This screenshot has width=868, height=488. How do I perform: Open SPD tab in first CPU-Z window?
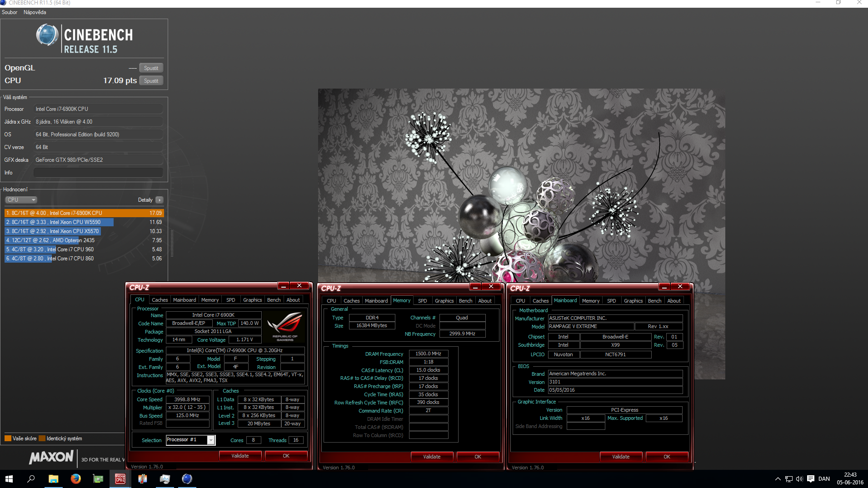pos(231,300)
